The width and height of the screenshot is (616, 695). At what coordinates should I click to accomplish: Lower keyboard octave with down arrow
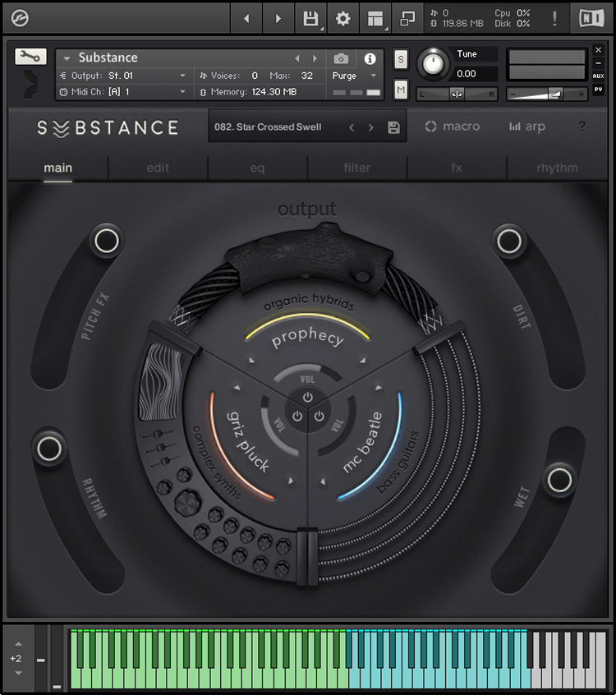pos(18,673)
